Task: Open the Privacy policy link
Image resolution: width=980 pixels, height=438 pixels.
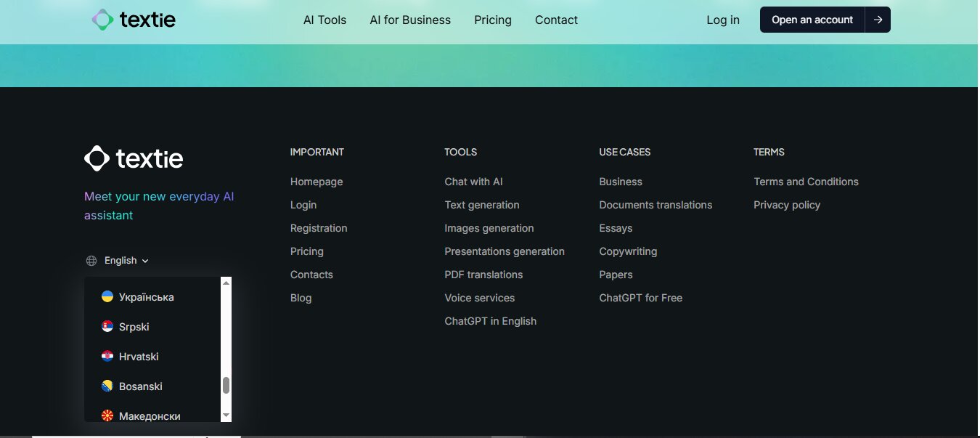Action: pos(787,205)
